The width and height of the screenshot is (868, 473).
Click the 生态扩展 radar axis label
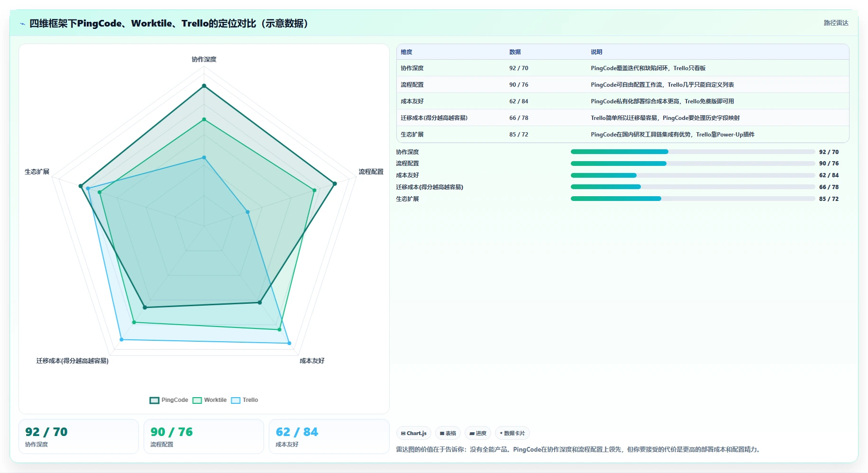pos(37,172)
